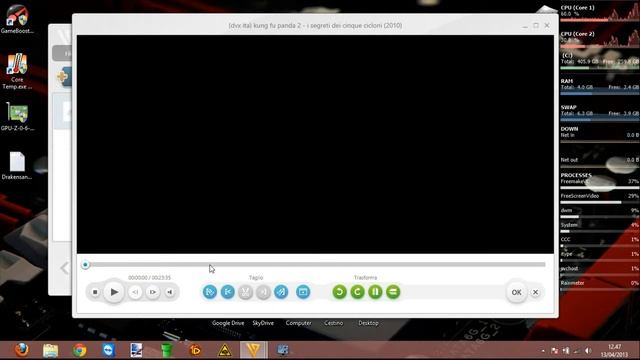The height and width of the screenshot is (360, 640).
Task: Click the left arrow in background window
Action: click(64, 268)
